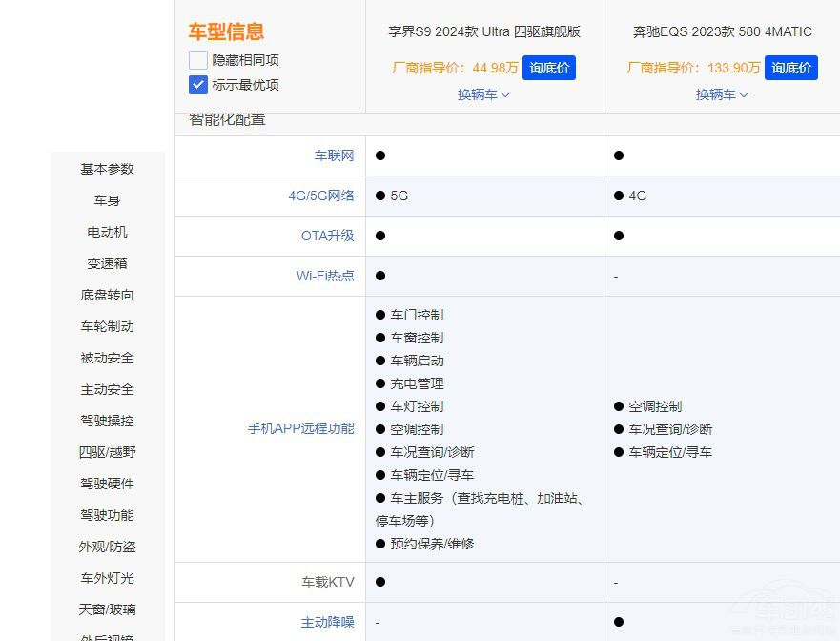Open 换辆车 selector under 奔驰EQS

(x=722, y=94)
